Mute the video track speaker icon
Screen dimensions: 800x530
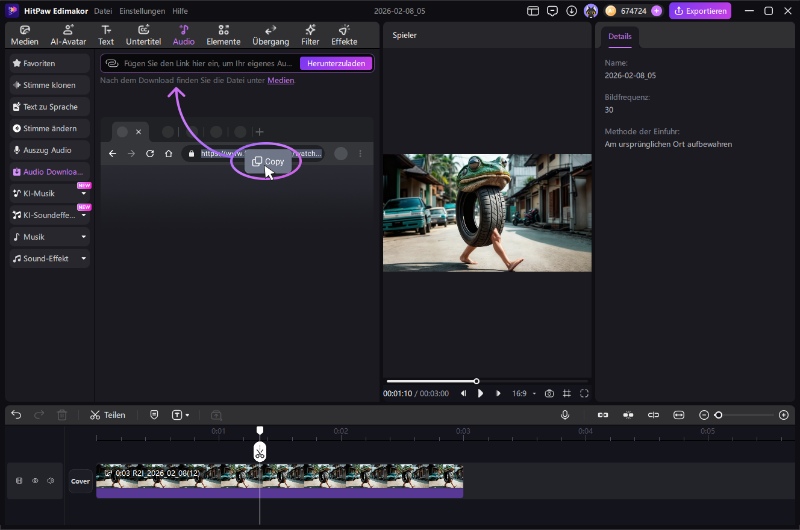coord(50,481)
